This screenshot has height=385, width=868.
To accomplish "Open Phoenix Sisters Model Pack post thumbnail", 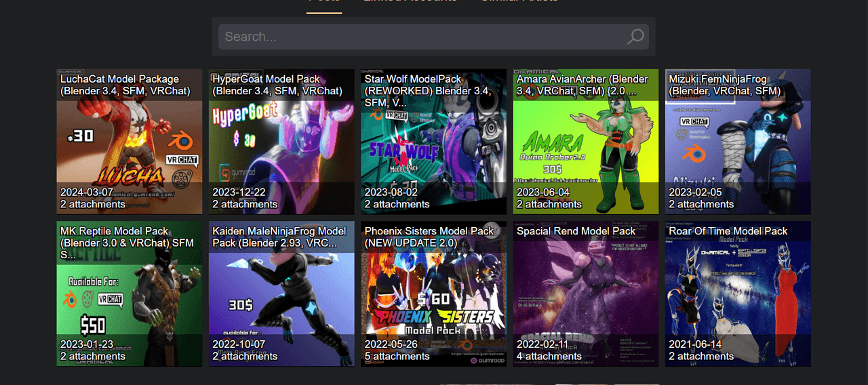I will click(x=433, y=293).
